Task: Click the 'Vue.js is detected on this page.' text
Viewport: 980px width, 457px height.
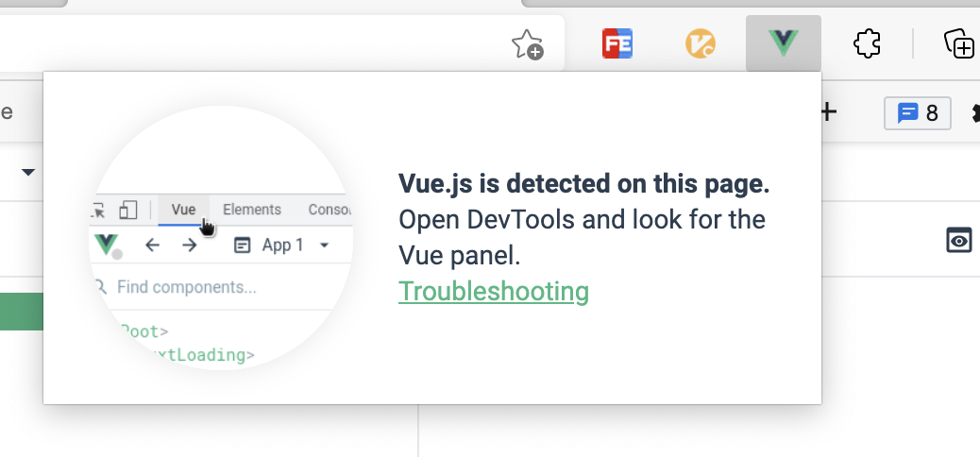Action: click(x=583, y=184)
